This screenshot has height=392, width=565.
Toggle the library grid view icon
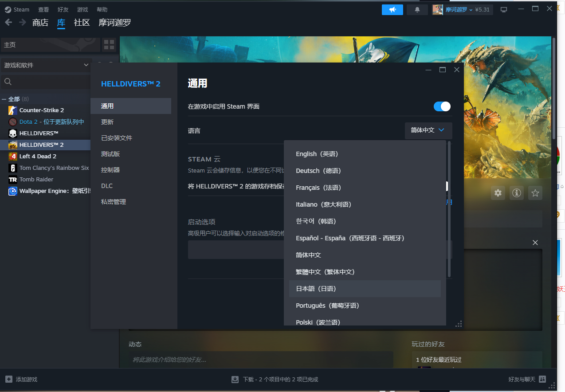pos(109,44)
